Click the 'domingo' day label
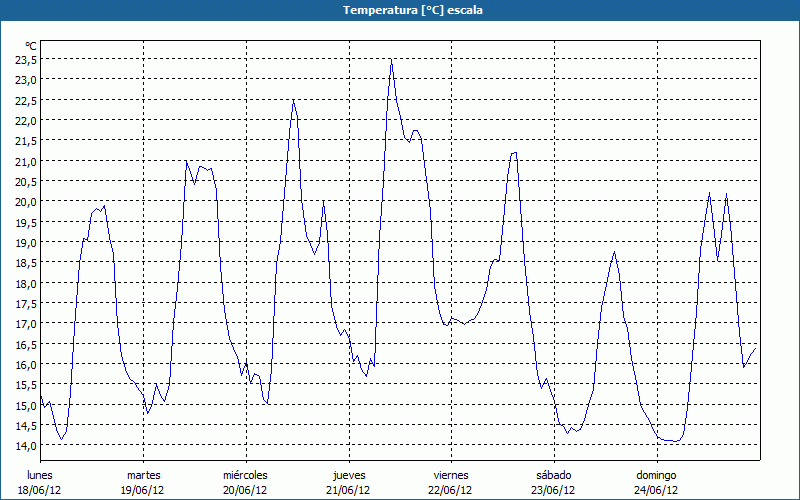 (x=656, y=475)
